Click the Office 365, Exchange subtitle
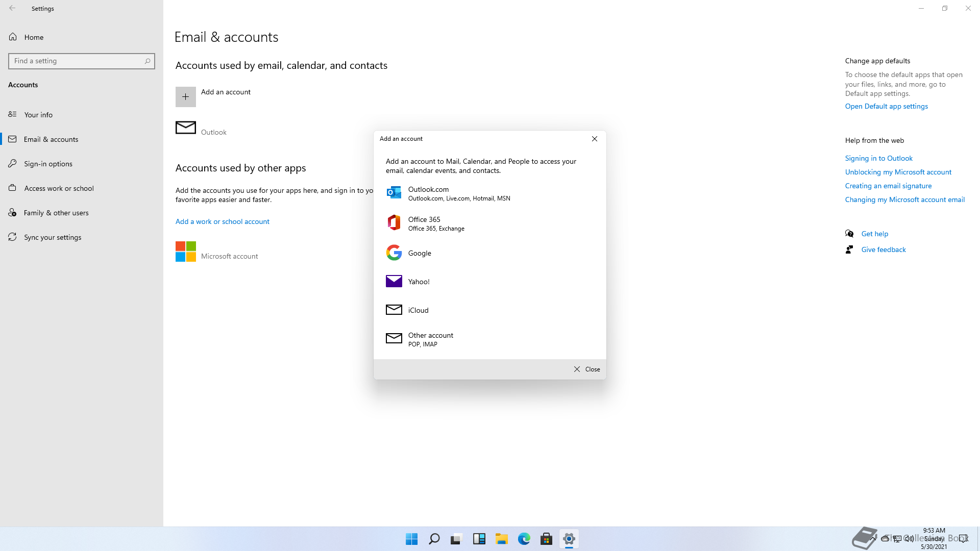 [x=436, y=229]
